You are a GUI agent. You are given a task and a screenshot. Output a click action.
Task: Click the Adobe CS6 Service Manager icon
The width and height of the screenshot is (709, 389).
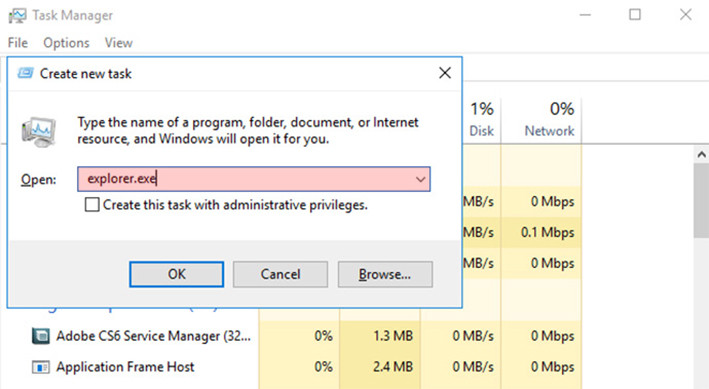coord(41,336)
